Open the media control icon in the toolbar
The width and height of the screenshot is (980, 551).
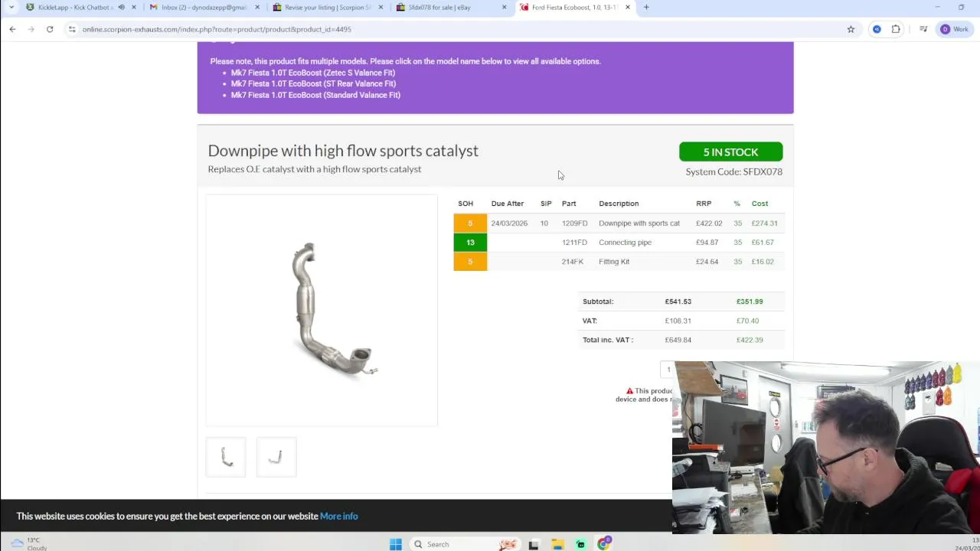point(923,29)
